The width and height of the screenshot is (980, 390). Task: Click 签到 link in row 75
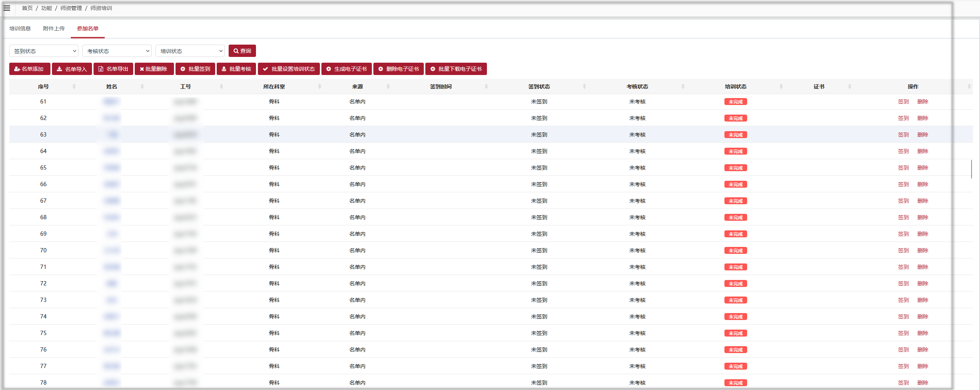pos(903,333)
